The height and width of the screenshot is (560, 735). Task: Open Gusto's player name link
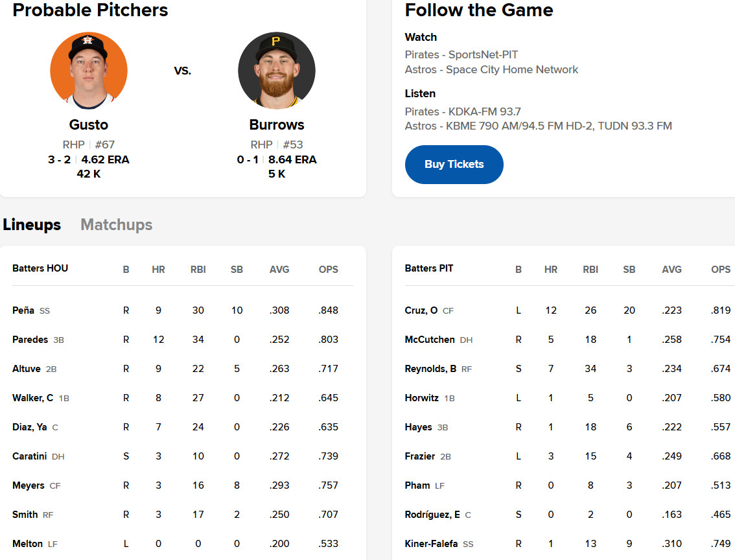pos(89,125)
